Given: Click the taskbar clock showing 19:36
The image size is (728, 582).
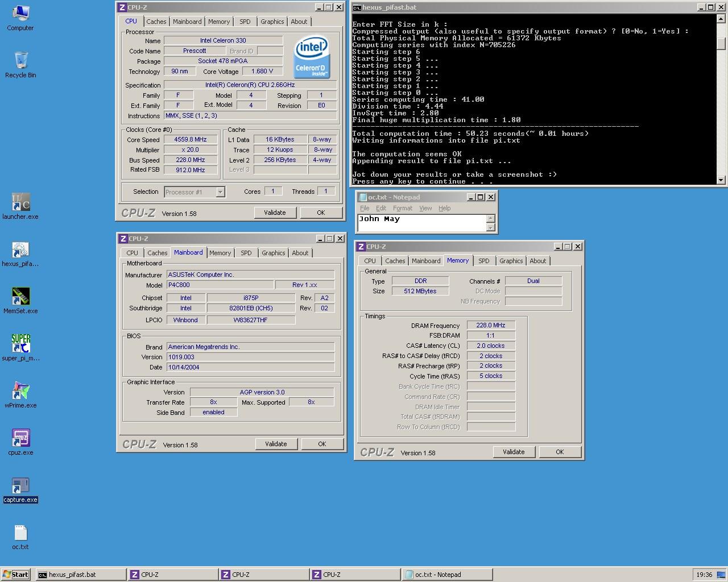Looking at the screenshot, I should [x=704, y=575].
